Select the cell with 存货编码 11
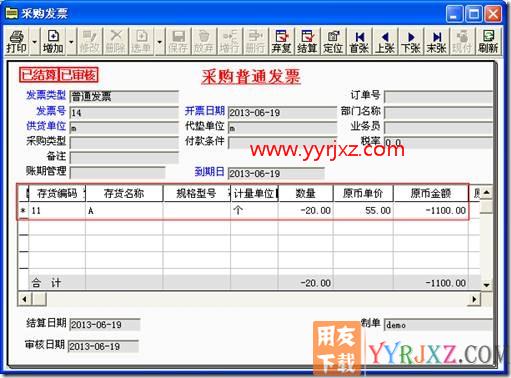 coord(57,211)
